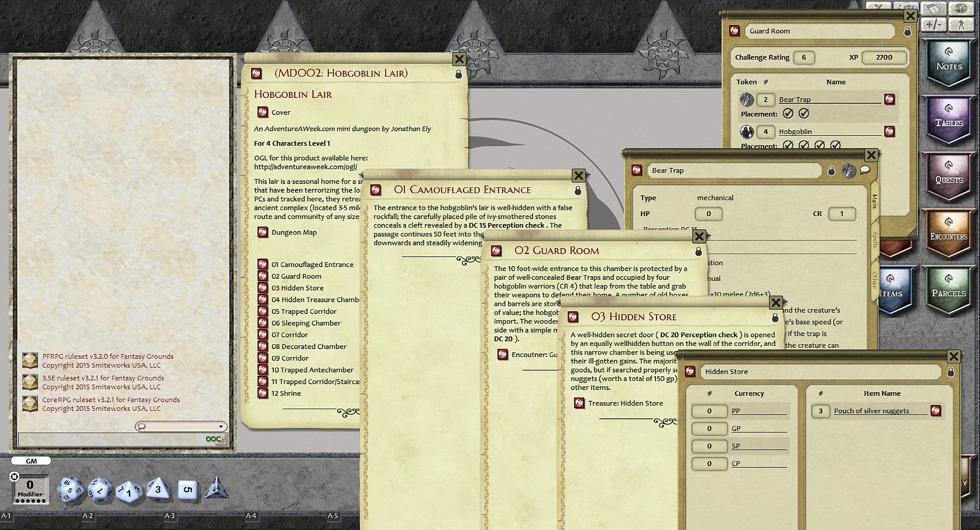Screen dimensions: 980x530
Task: Reset the modifier using the corner icon
Action: coord(15,477)
